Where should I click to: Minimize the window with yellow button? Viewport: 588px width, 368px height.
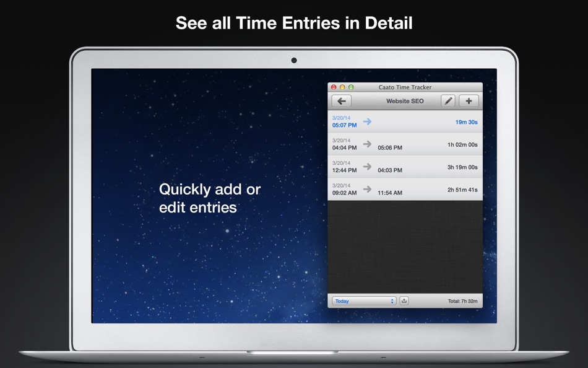point(342,87)
